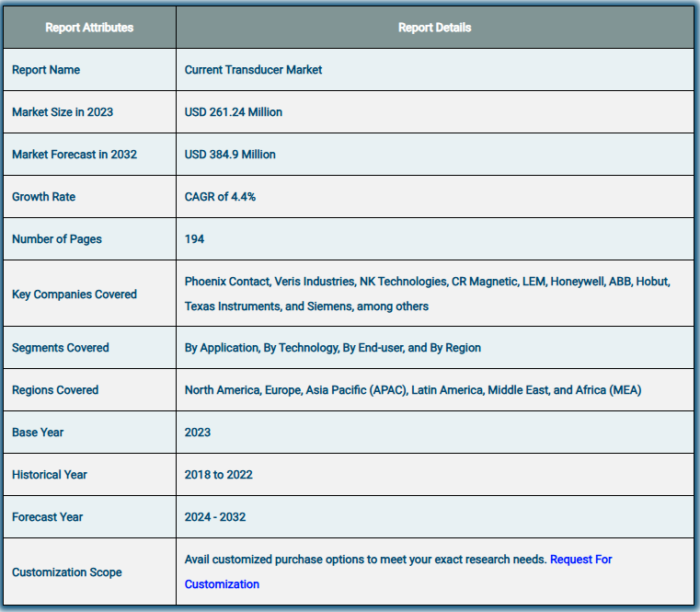The width and height of the screenshot is (700, 612).
Task: Select the CAGR of 4.4% value
Action: click(x=220, y=197)
